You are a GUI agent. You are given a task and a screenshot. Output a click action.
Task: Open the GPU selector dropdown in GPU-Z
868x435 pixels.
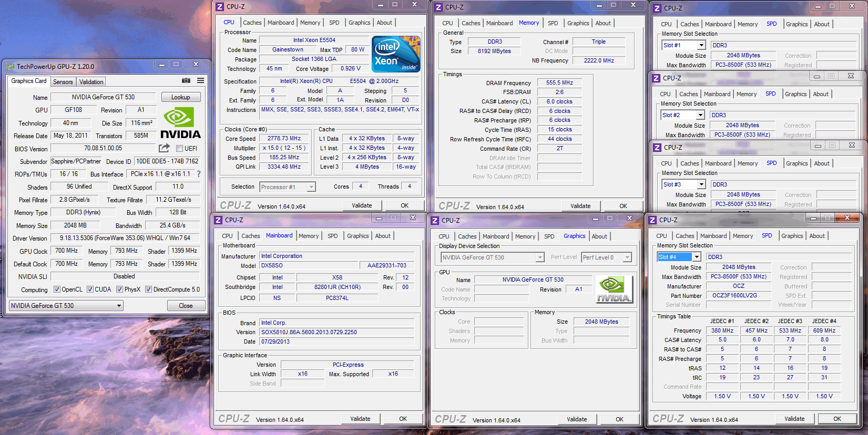tap(66, 306)
